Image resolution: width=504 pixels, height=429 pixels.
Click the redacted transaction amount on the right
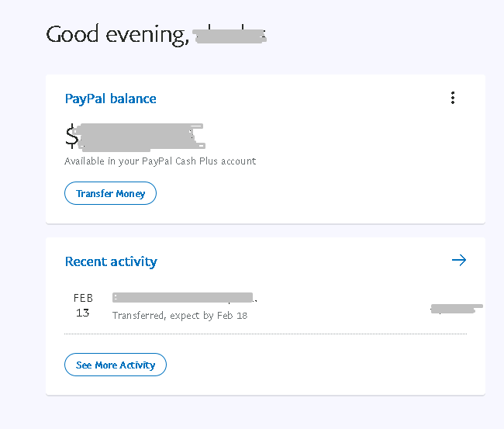click(x=456, y=309)
